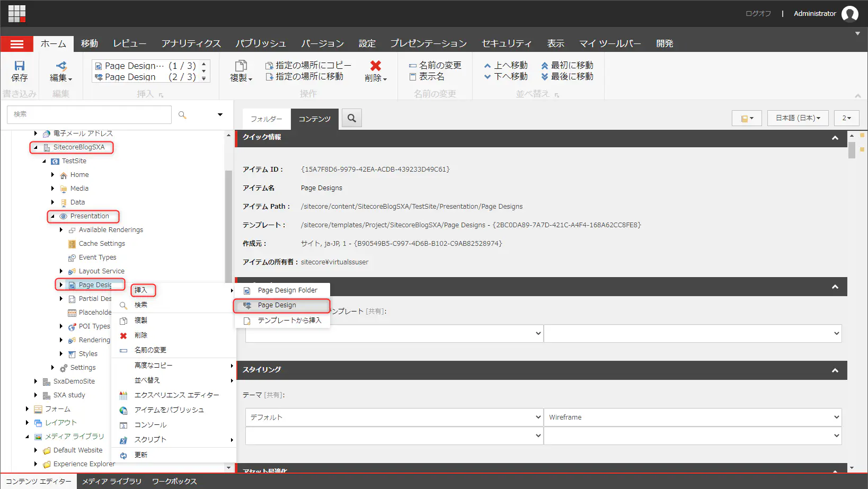Open the Security ribbon tab

[507, 43]
